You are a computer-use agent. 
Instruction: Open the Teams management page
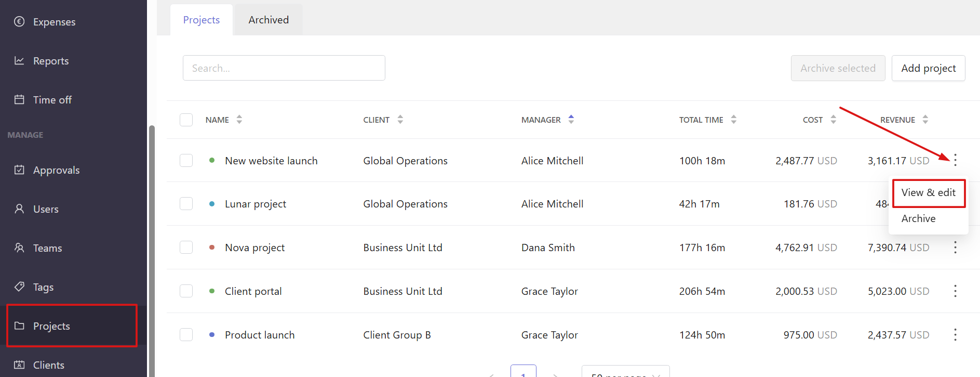[x=48, y=248]
